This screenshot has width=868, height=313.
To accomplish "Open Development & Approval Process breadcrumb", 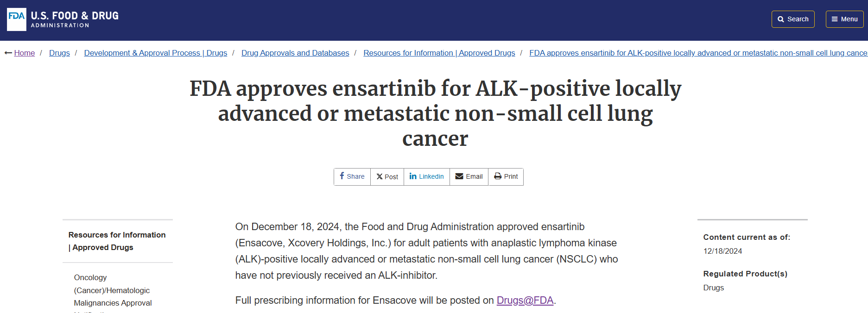I will click(x=156, y=53).
